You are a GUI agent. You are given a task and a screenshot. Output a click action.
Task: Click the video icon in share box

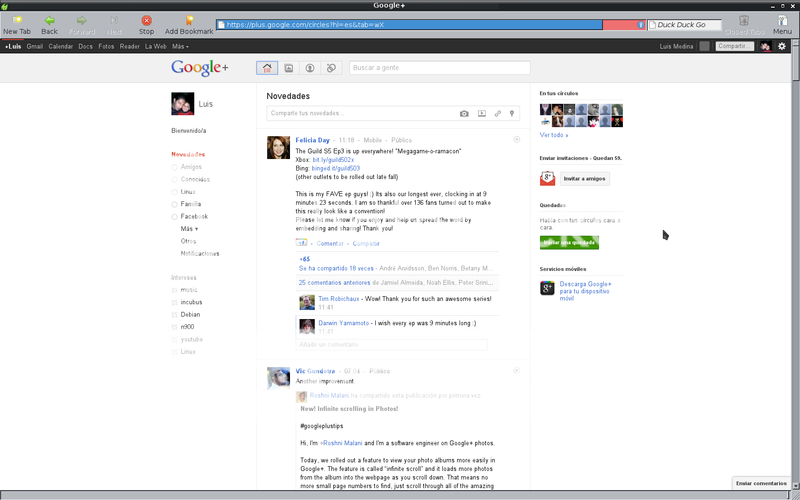point(481,114)
